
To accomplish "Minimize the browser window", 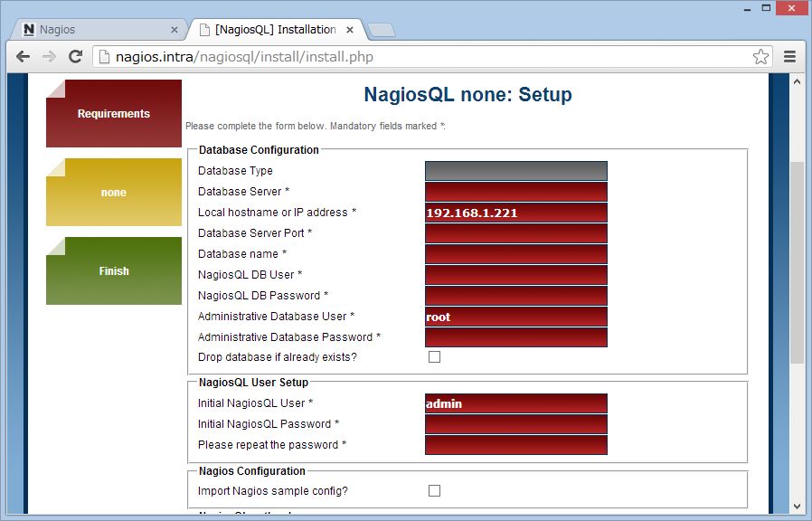I will pos(747,8).
